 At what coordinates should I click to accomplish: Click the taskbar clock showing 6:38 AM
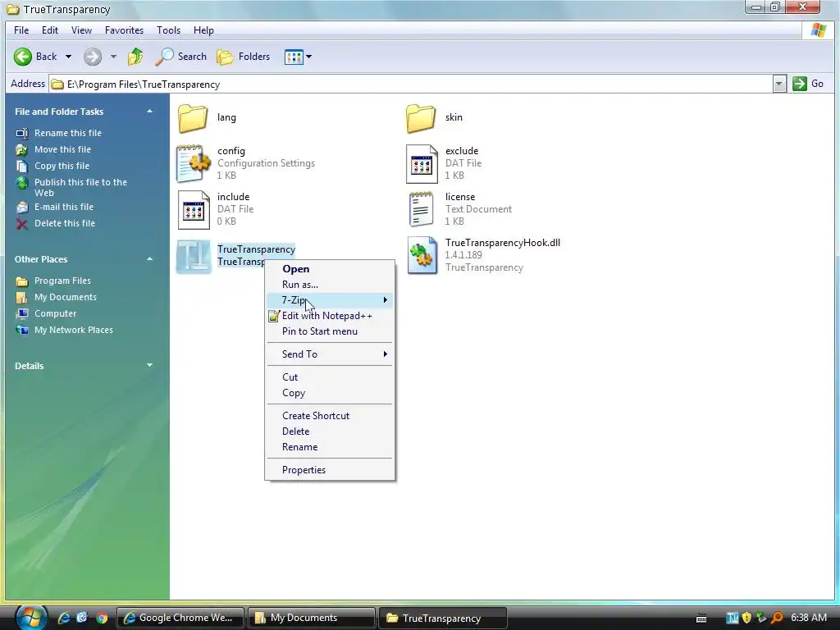pos(808,618)
